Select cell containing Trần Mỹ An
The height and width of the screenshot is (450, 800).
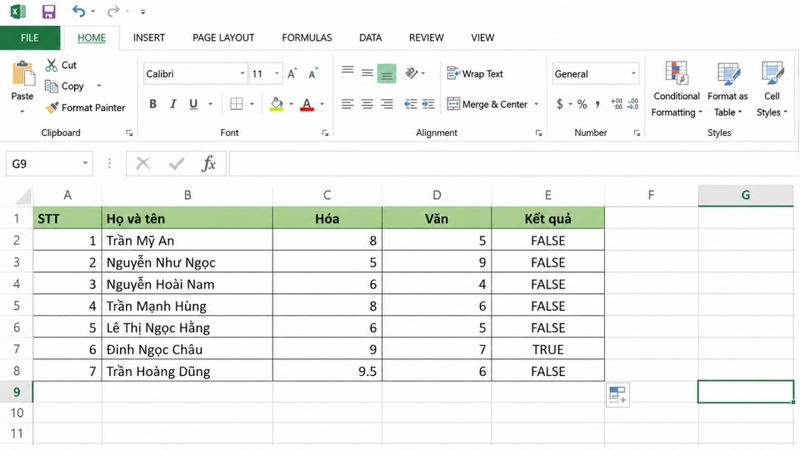coord(187,240)
